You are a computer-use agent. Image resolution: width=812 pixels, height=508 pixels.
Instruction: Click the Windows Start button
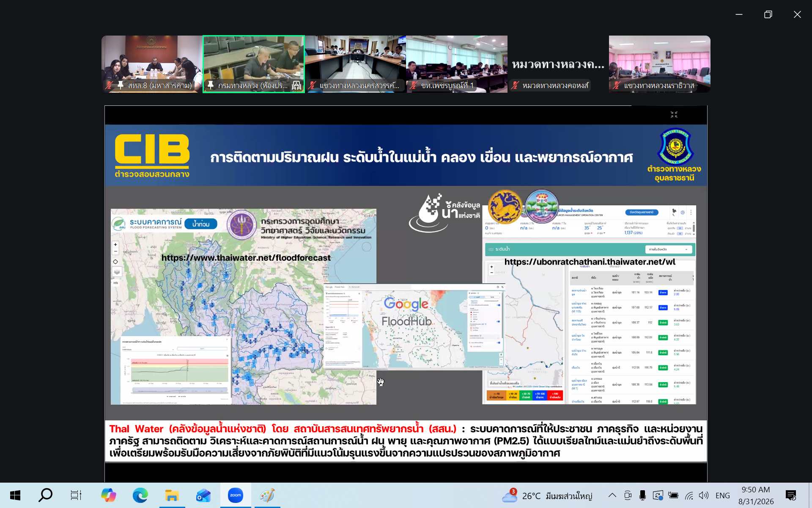click(x=15, y=495)
